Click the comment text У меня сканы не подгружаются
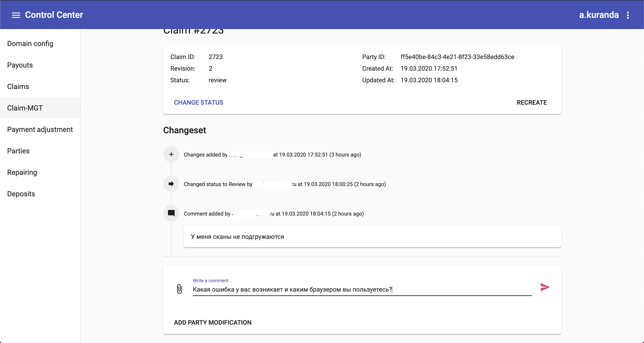The image size is (644, 343). [x=237, y=237]
